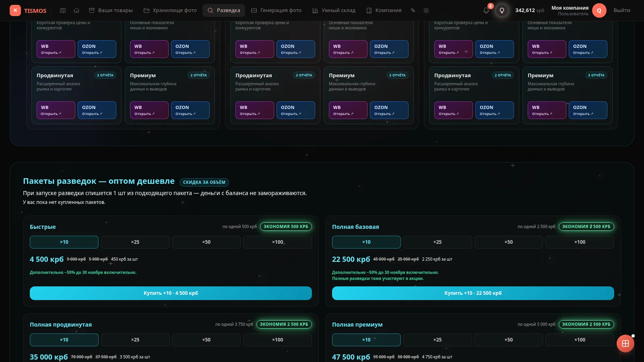Select ×25 in the Быстрые package
Viewport: 644px width, 362px height.
coord(135,242)
